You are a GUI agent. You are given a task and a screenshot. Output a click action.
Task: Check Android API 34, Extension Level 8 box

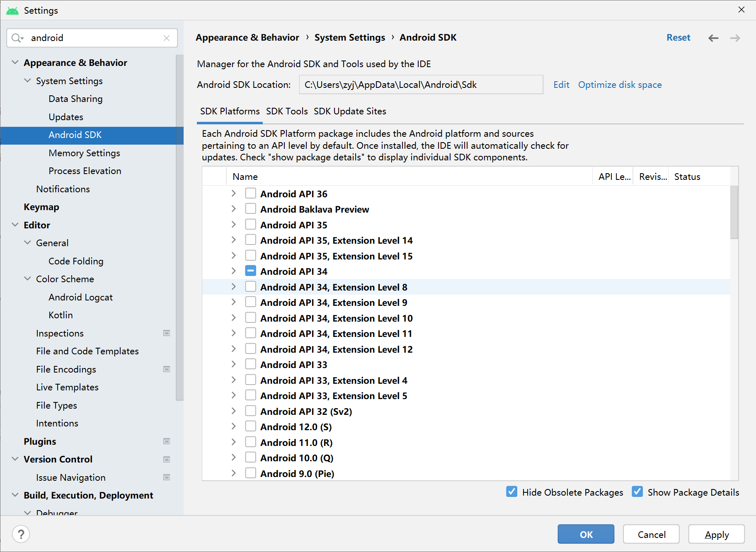click(x=250, y=286)
